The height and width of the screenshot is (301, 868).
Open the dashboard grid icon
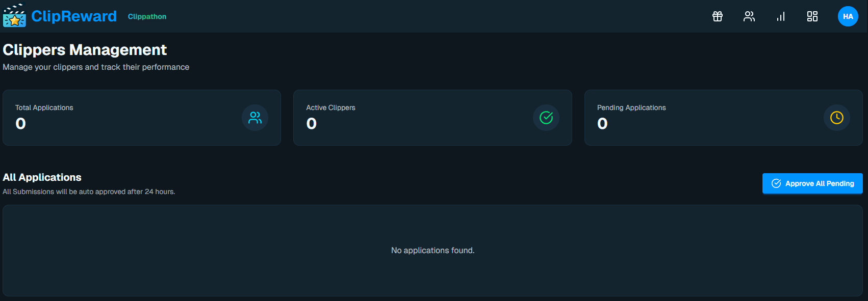[x=812, y=16]
